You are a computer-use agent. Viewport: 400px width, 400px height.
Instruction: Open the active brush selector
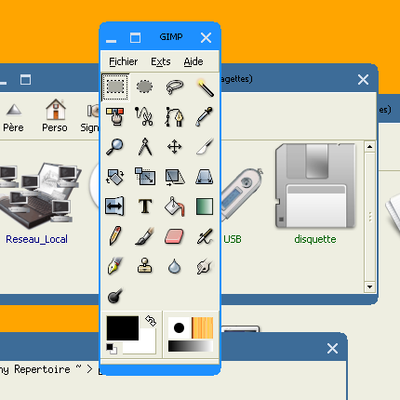point(179,328)
